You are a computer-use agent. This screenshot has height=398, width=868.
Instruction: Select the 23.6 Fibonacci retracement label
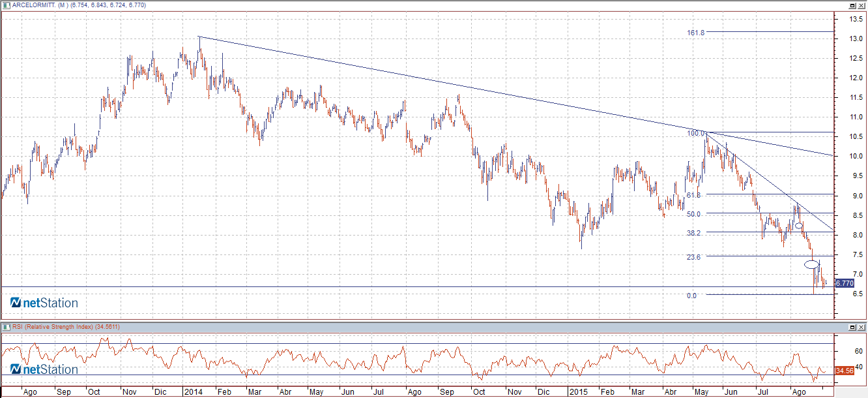(x=693, y=257)
